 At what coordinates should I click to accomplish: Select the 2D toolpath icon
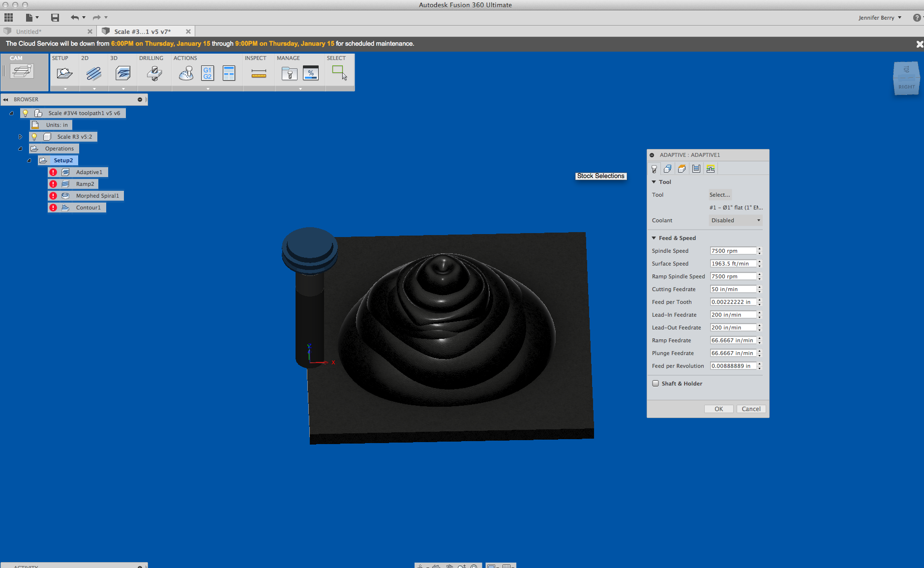click(x=93, y=74)
